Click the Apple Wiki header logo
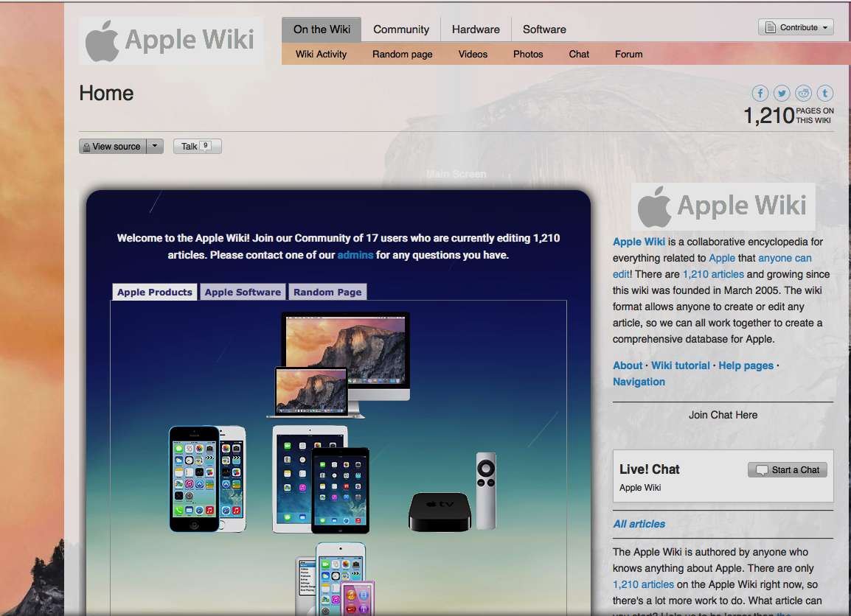The height and width of the screenshot is (616, 851). [171, 41]
